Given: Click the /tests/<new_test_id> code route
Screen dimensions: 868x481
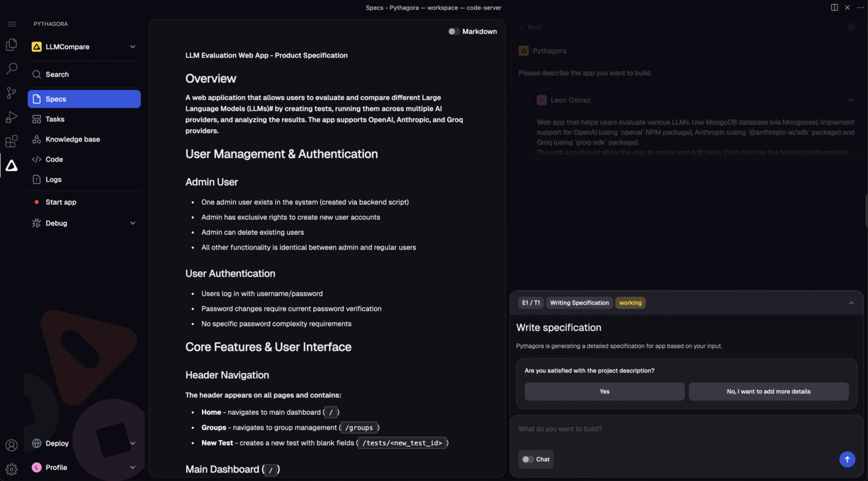Looking at the screenshot, I should pos(402,443).
